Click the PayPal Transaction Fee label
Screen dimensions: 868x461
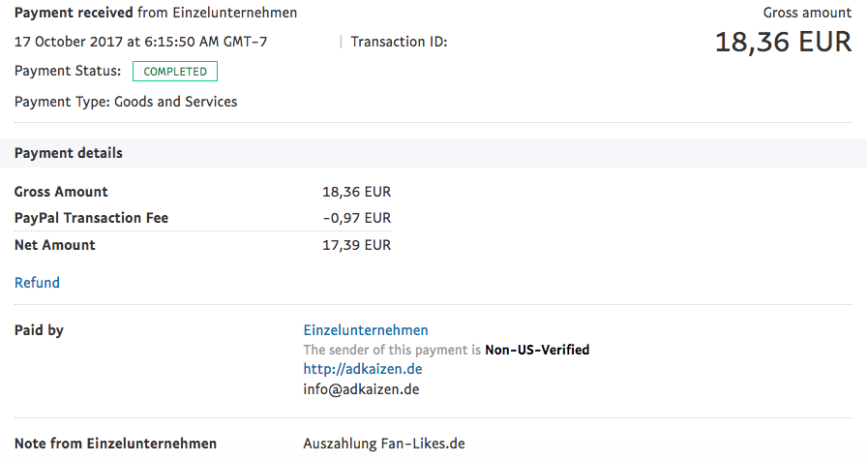[92, 218]
